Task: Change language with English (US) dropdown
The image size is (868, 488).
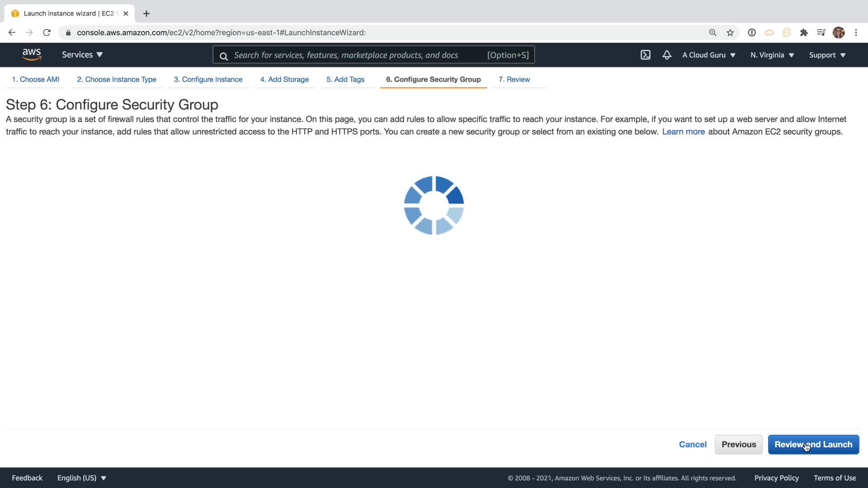Action: pyautogui.click(x=82, y=478)
